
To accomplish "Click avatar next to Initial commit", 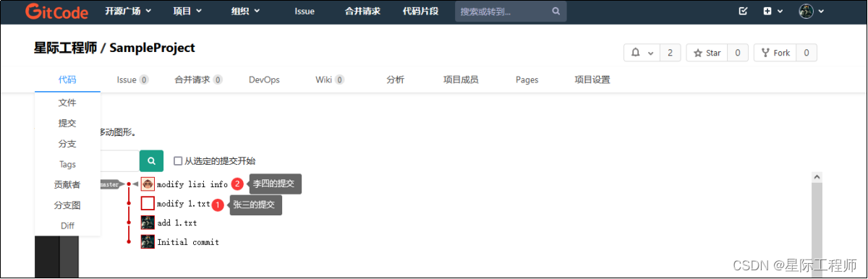I will point(148,242).
